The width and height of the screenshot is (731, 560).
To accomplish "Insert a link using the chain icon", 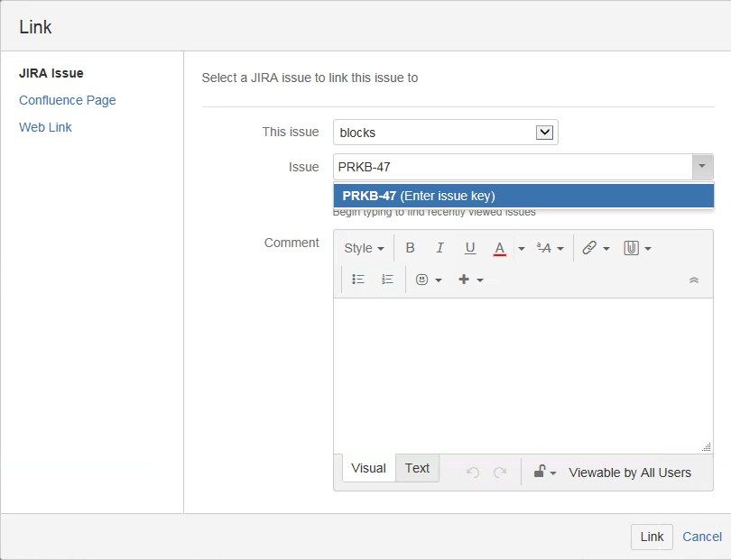I will (x=589, y=248).
